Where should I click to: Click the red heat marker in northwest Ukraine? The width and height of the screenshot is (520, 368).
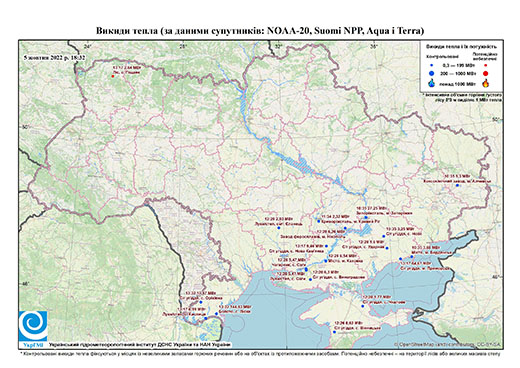click(113, 76)
